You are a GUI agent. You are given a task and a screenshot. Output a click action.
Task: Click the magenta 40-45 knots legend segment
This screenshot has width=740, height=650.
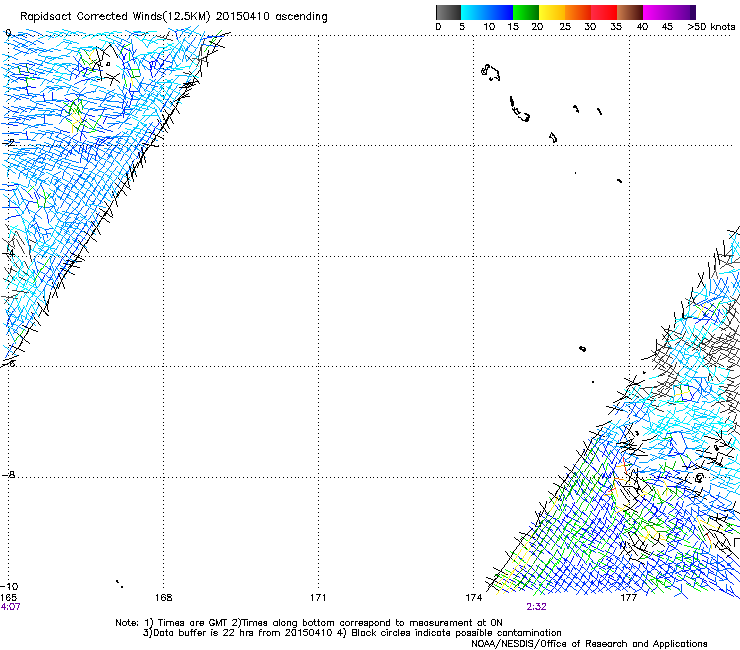coord(656,12)
